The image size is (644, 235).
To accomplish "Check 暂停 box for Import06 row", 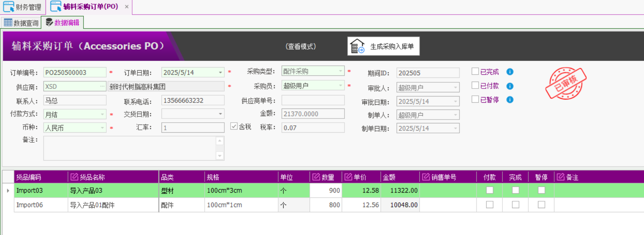I will pos(541,205).
